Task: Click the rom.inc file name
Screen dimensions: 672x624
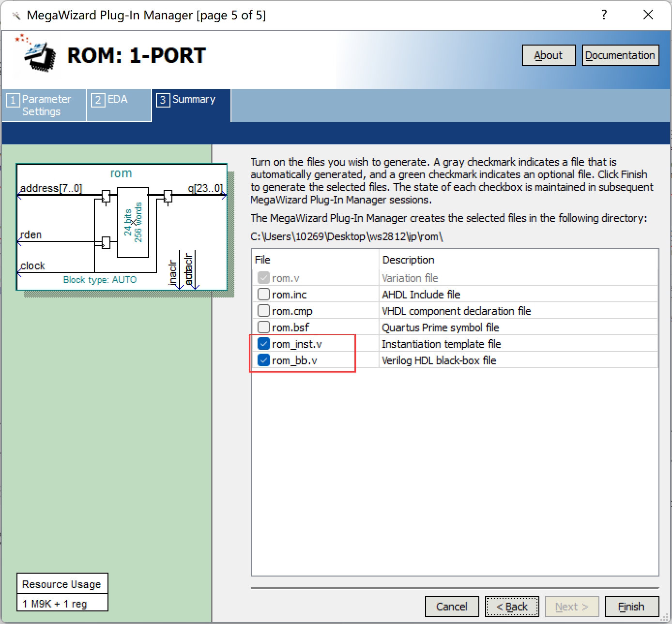Action: [290, 295]
